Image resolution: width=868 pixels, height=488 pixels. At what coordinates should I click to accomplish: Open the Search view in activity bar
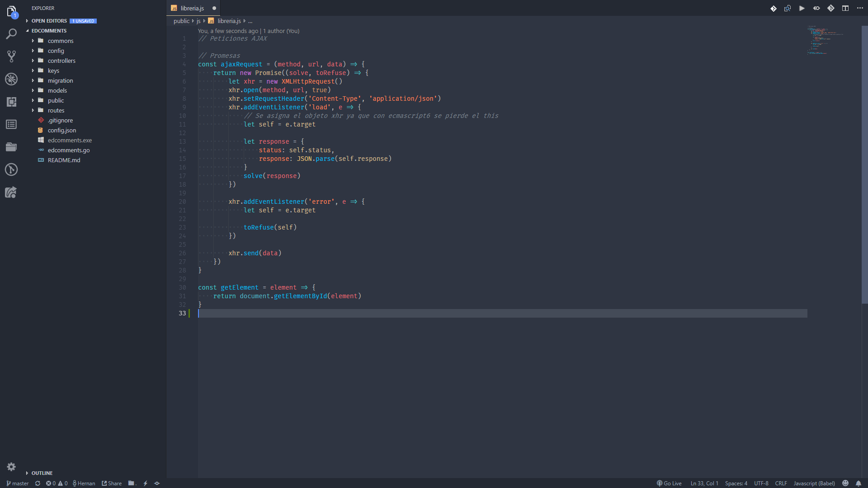click(11, 34)
